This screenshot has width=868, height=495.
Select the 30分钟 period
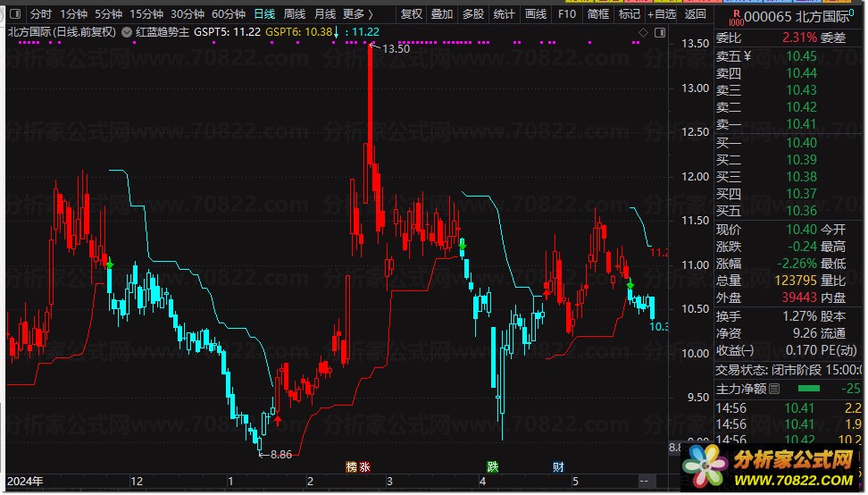click(188, 13)
